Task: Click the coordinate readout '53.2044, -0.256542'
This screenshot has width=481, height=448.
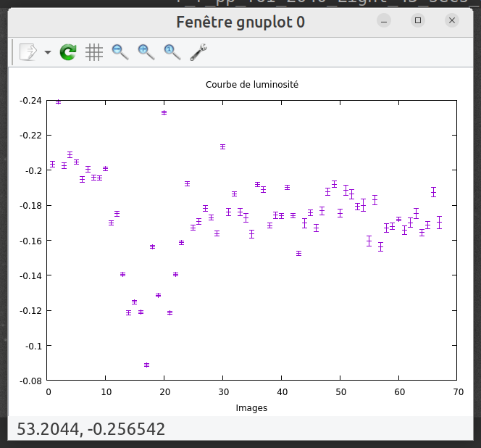Action: (91, 429)
